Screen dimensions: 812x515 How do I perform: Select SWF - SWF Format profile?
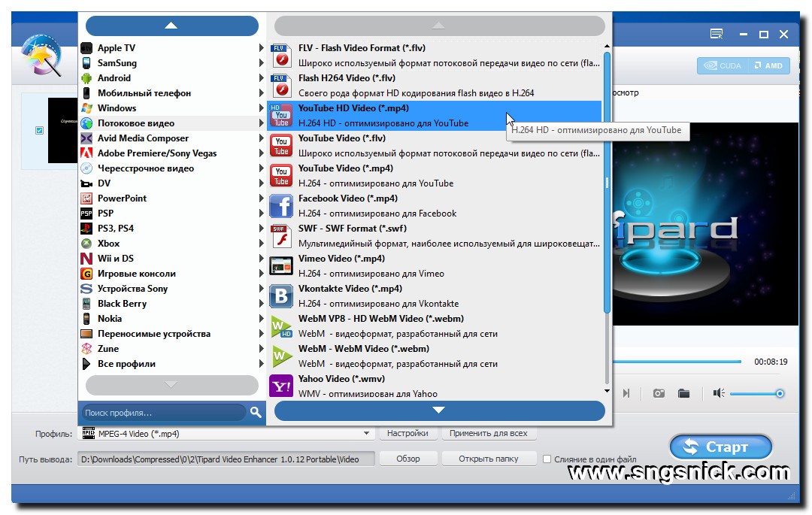pos(435,235)
